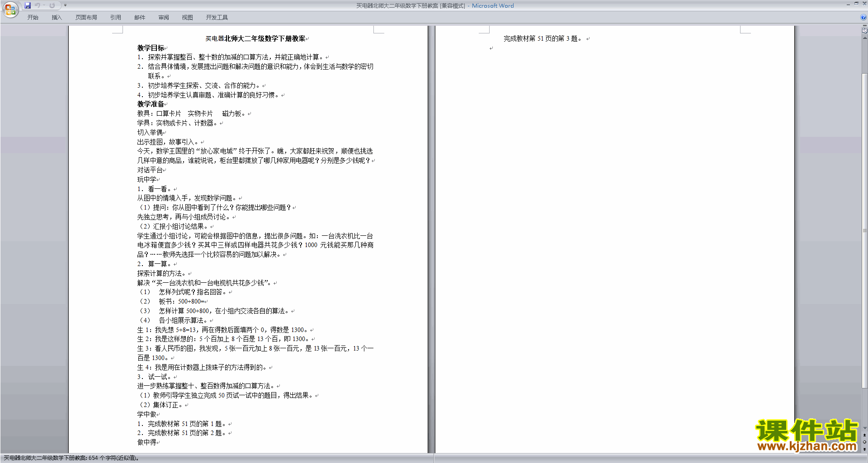Open Word help question mark icon

[x=863, y=18]
